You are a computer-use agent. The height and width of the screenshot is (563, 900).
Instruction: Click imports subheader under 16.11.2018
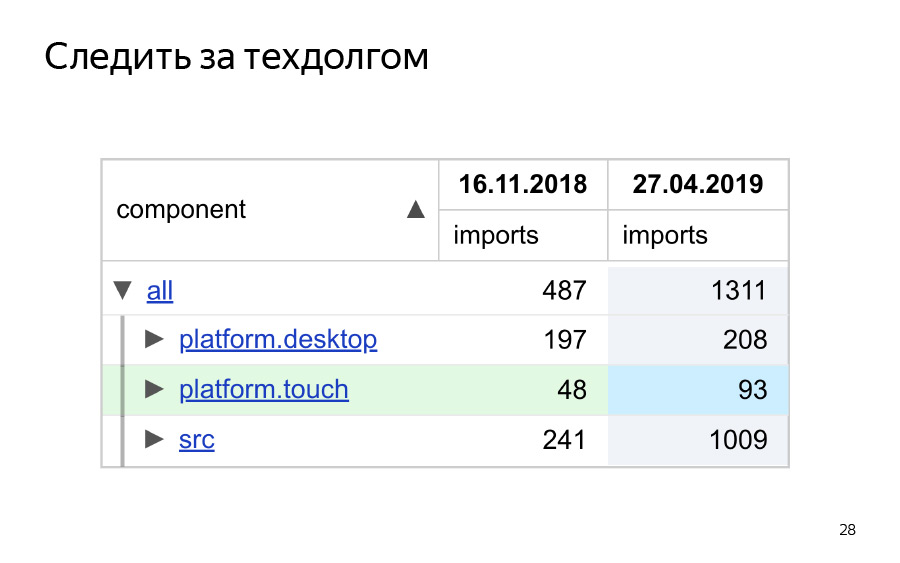tap(496, 236)
